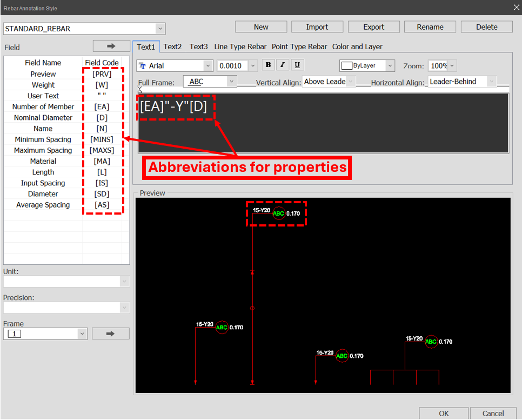Viewport: 522px width, 420px height.
Task: Open the Horizontal Align Leader-Behind dropdown
Action: (x=491, y=82)
